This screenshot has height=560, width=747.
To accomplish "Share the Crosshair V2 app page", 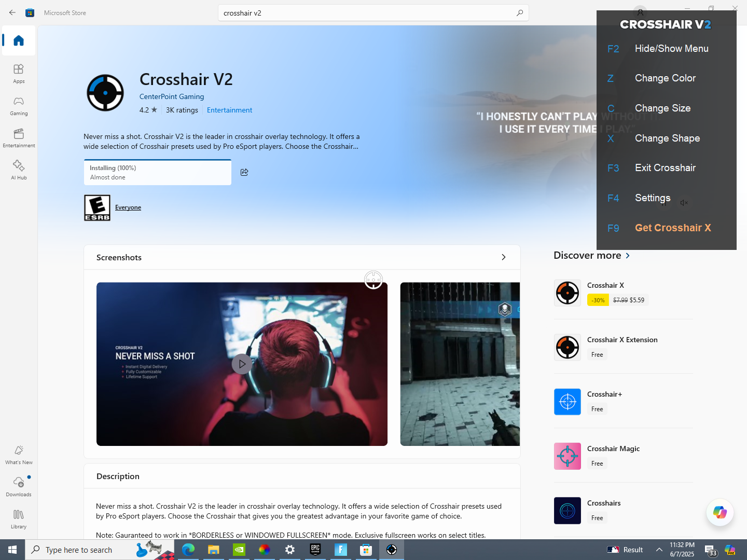I will click(x=244, y=172).
